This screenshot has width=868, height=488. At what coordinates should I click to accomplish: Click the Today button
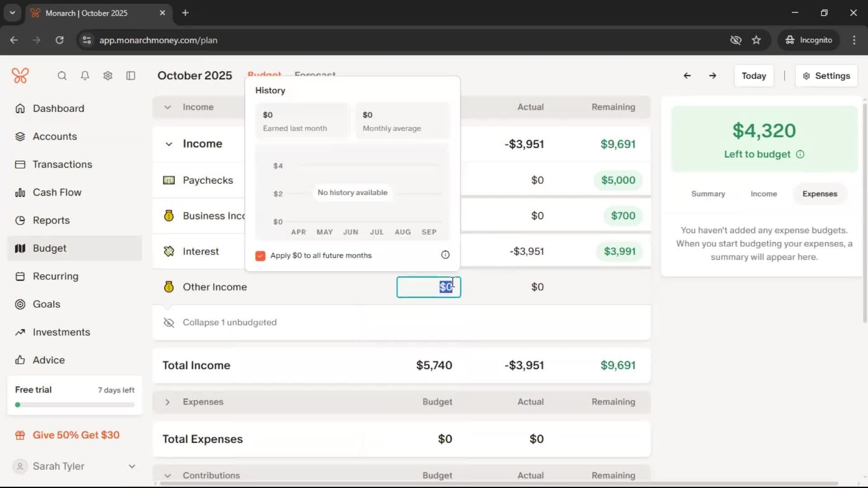[754, 76]
